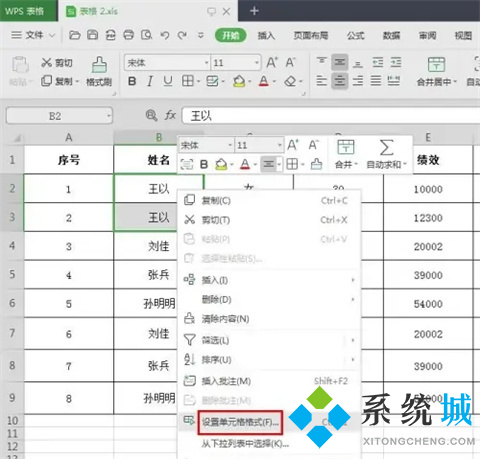The height and width of the screenshot is (459, 480).
Task: Switch to the 审阅 ribbon tab
Action: tap(427, 35)
